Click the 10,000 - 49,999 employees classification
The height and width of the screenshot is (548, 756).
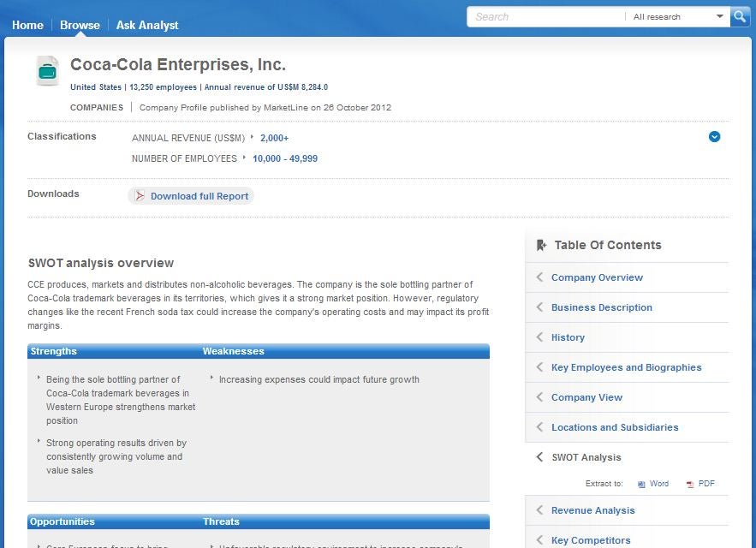tap(285, 158)
